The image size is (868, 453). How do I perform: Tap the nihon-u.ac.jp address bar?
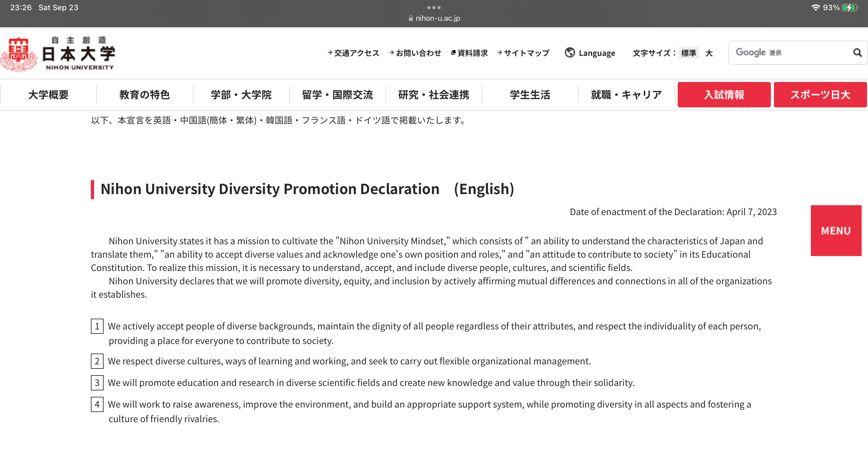[x=434, y=18]
